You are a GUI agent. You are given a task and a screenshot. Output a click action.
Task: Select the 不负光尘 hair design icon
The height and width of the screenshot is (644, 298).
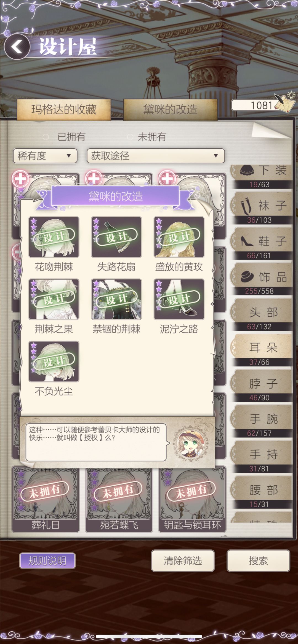tap(54, 361)
